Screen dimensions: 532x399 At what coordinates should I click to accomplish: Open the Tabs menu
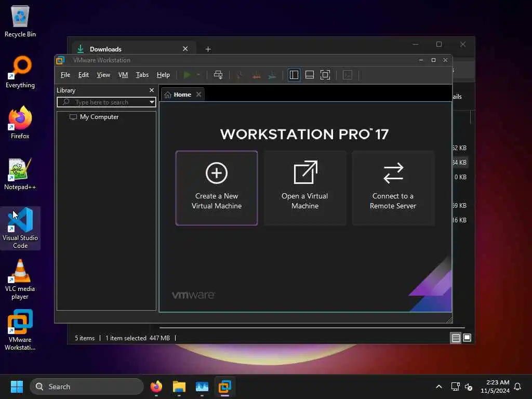pos(142,75)
